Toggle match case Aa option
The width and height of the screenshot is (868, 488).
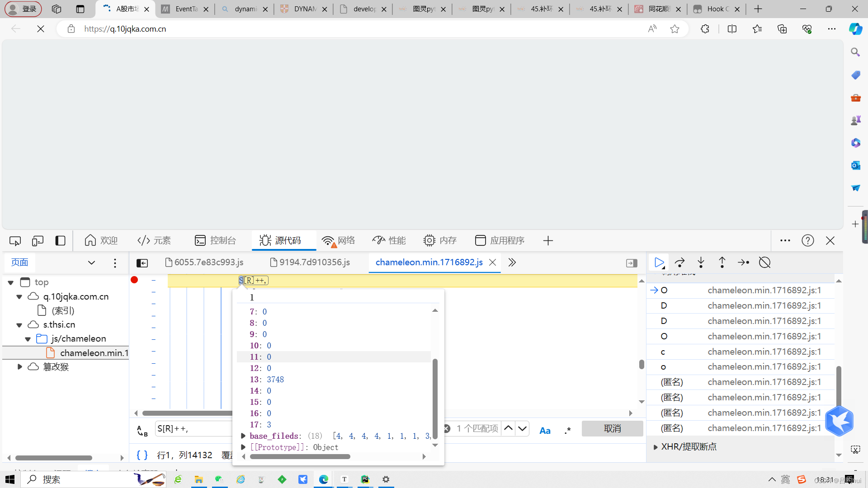(545, 431)
